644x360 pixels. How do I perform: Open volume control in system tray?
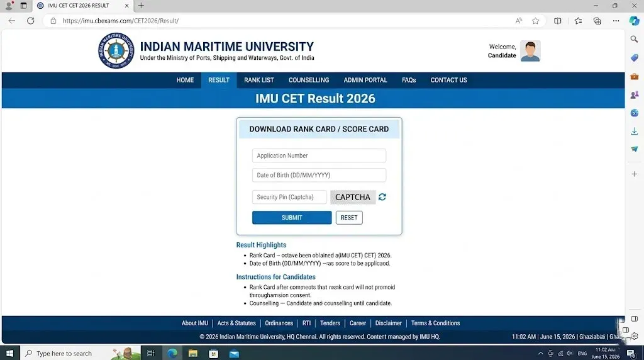(570, 354)
